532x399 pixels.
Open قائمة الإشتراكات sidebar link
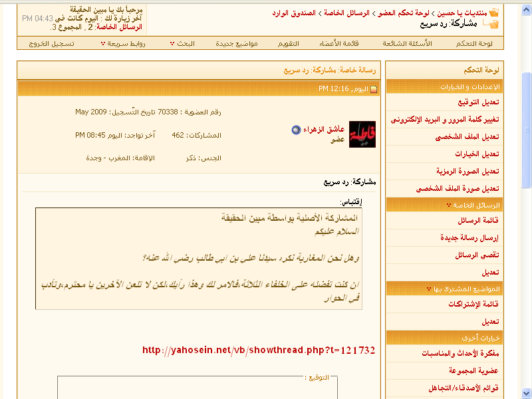tap(473, 304)
